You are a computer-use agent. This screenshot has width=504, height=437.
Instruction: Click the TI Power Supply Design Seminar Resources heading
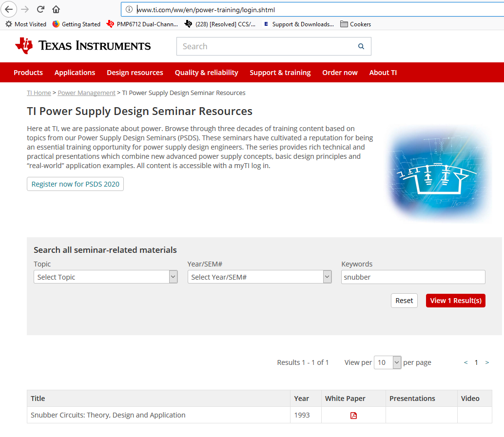(139, 111)
